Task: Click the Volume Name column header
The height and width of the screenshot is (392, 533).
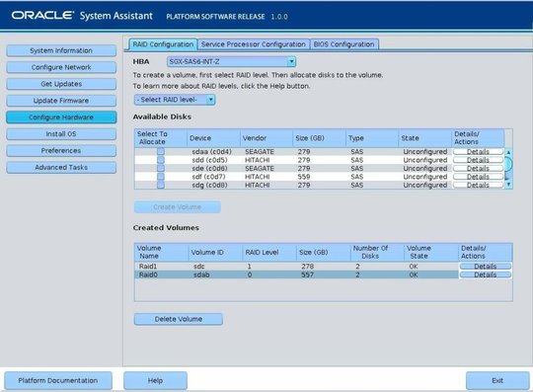Action: point(162,252)
